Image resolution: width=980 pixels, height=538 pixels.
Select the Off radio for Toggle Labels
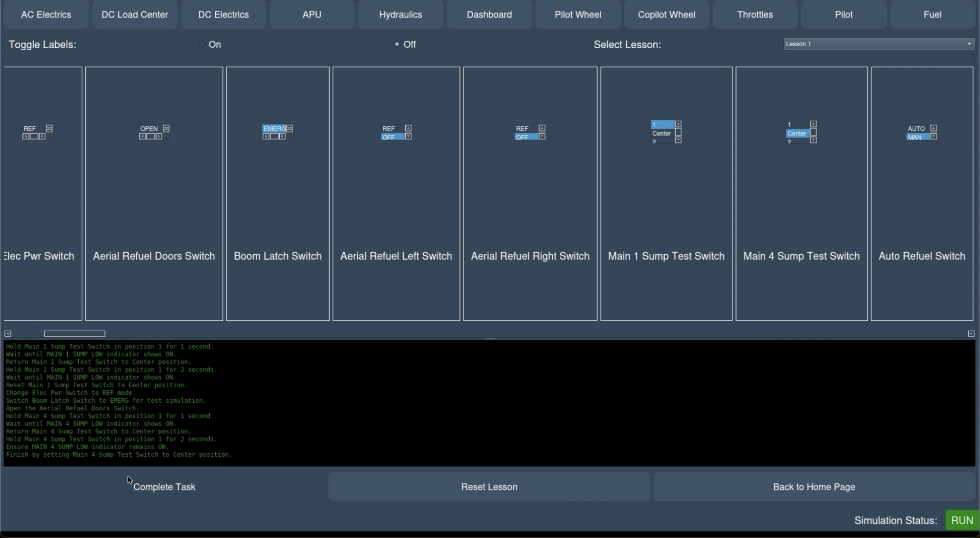[397, 45]
